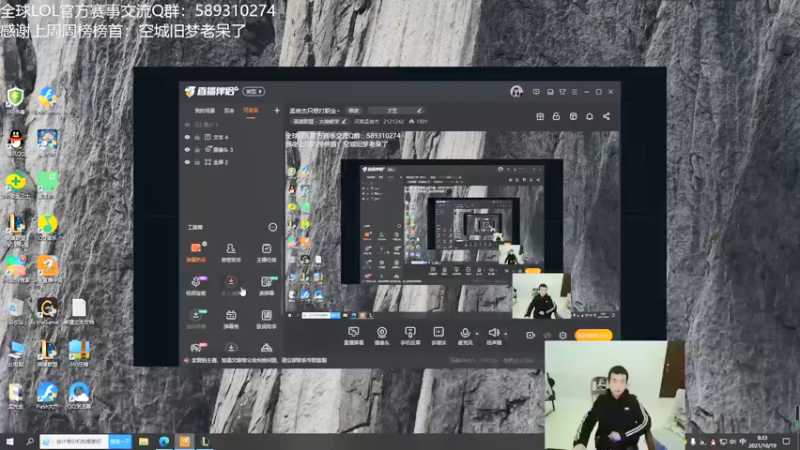The image size is (800, 450).
Task: Click the blue 搜索一下 taskbar button
Action: (x=120, y=441)
